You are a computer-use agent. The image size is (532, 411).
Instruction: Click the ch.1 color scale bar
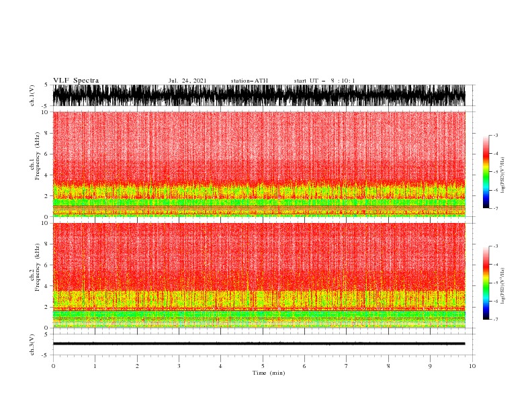(486, 172)
